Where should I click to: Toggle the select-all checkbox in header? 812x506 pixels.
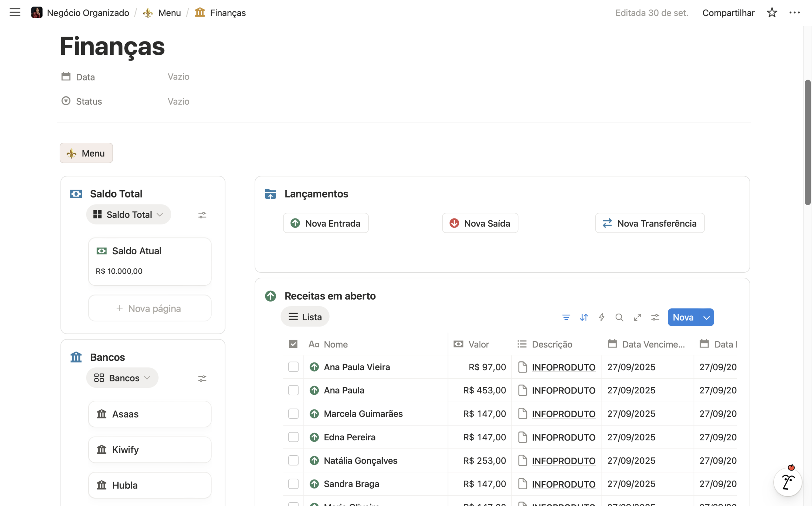coord(293,344)
